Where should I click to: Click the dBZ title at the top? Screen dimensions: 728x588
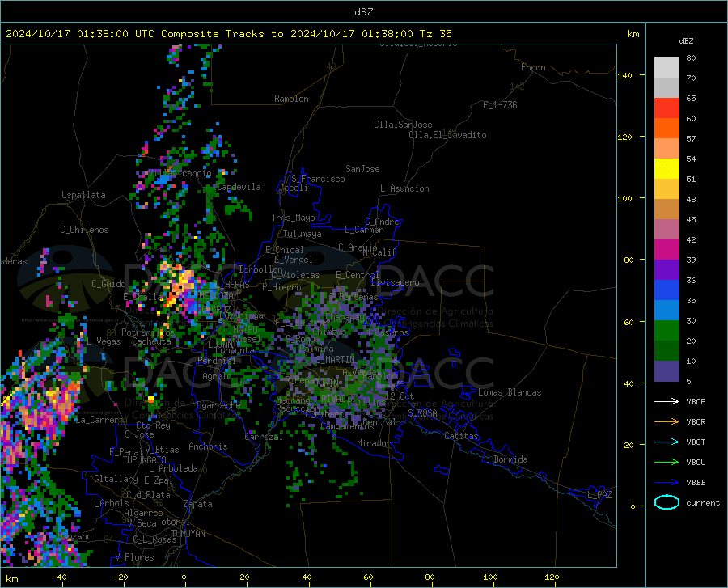coord(363,12)
